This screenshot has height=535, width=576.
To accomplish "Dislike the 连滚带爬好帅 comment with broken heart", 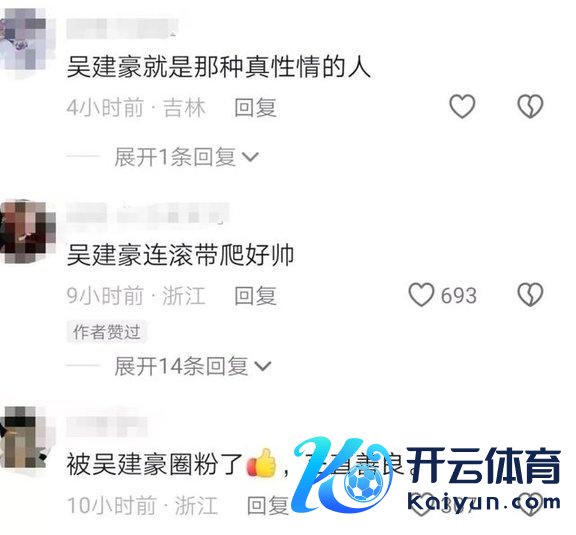I will coord(530,295).
